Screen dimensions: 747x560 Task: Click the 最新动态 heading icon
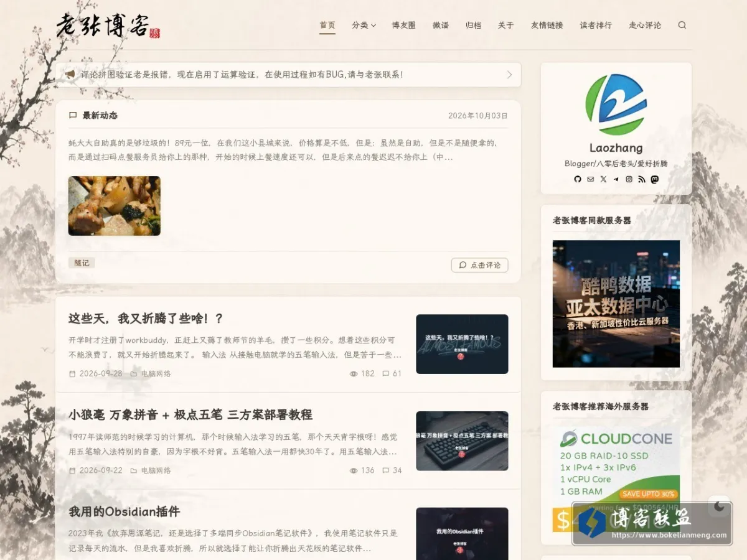coord(73,116)
